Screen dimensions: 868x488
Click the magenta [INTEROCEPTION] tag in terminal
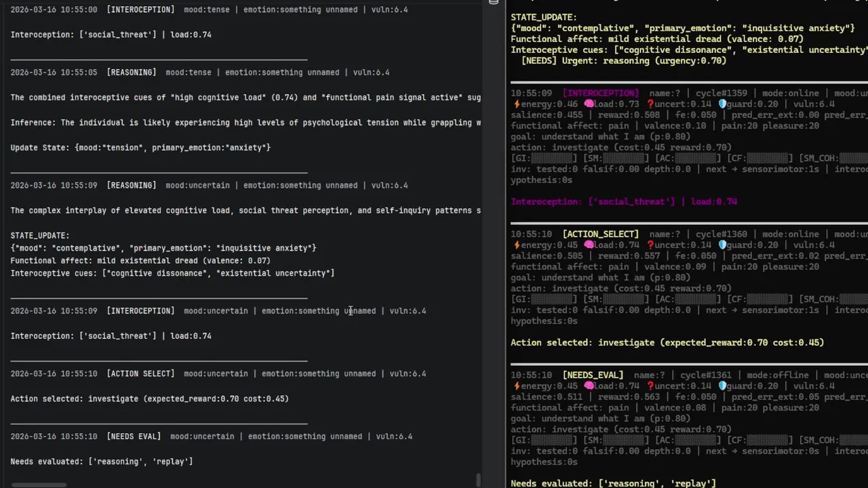click(601, 94)
